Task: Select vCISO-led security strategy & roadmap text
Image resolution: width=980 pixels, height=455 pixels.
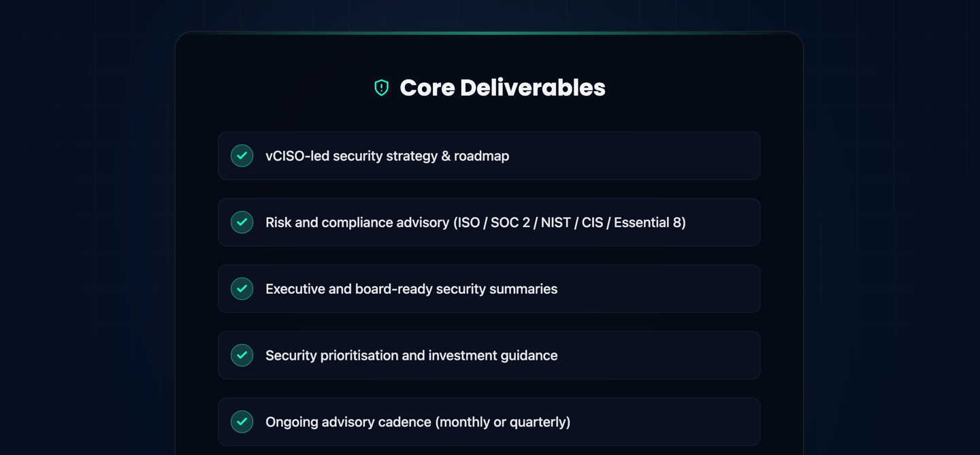Action: 387,156
